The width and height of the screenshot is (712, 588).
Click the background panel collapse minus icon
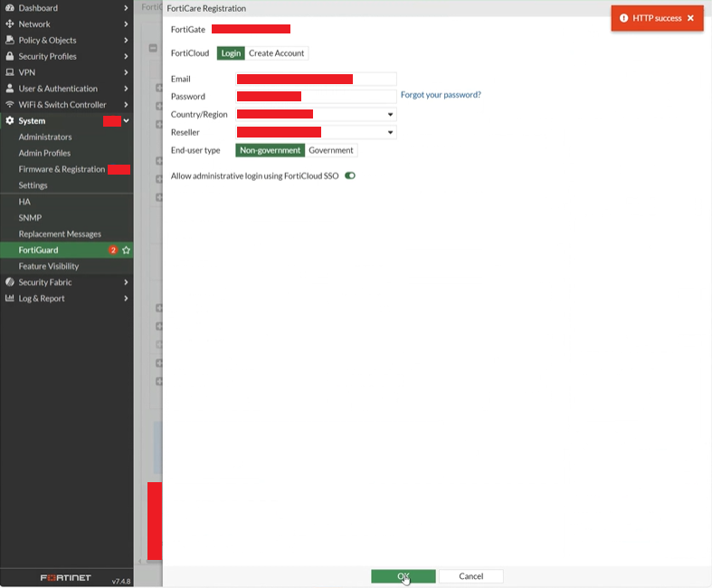(153, 48)
